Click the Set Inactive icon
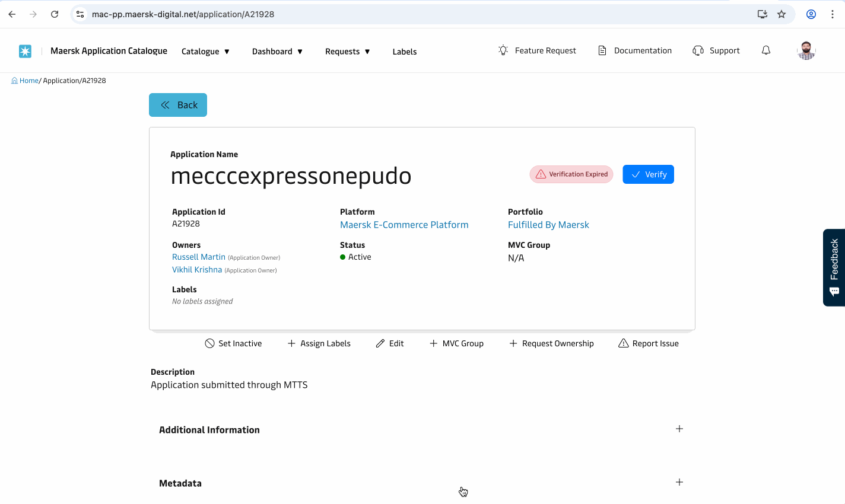 (209, 343)
